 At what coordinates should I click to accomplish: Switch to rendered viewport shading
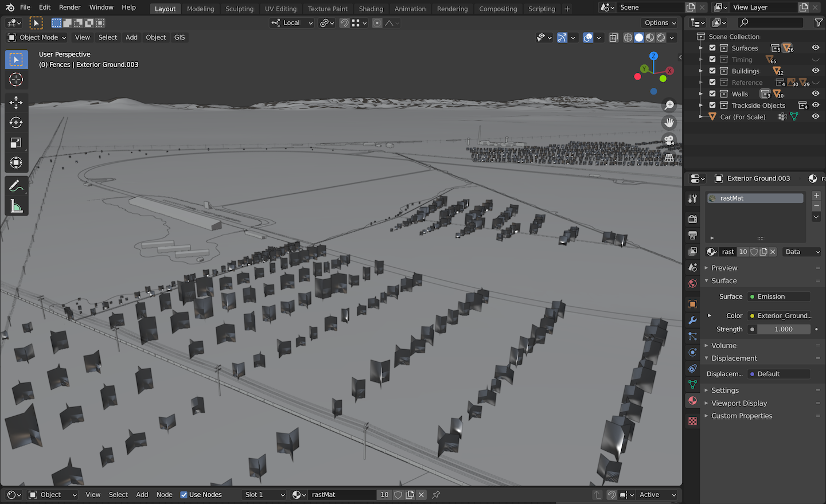coord(661,37)
